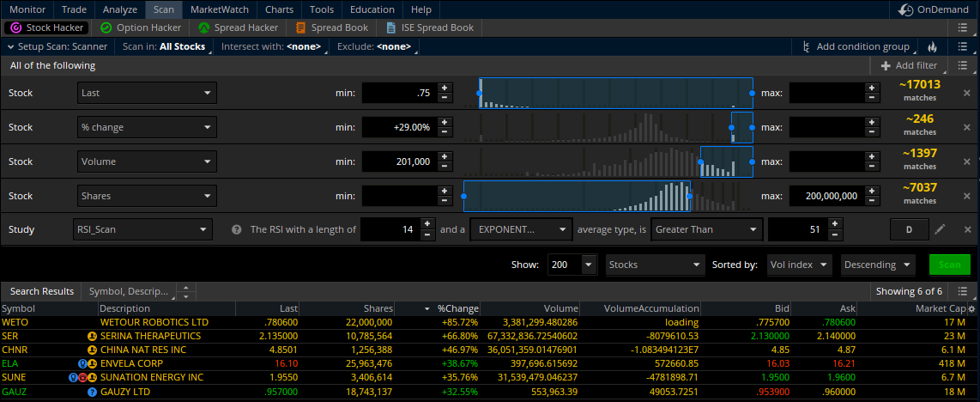Click the Last range slider left handle
Screen dimensions: 980x402
coord(480,93)
